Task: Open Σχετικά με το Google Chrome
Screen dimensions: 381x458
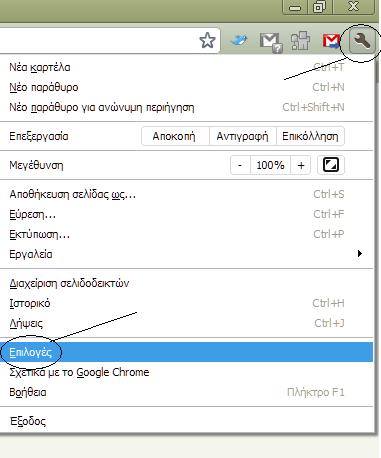Action: pos(186,372)
